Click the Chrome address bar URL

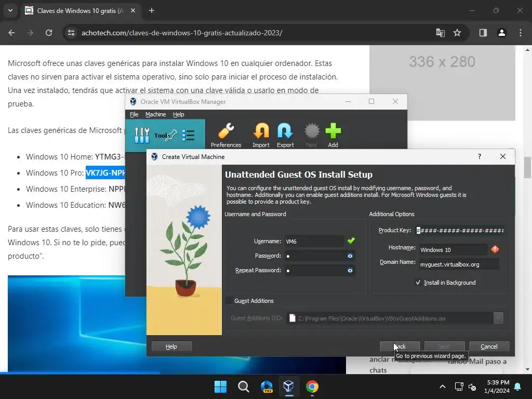(x=182, y=33)
